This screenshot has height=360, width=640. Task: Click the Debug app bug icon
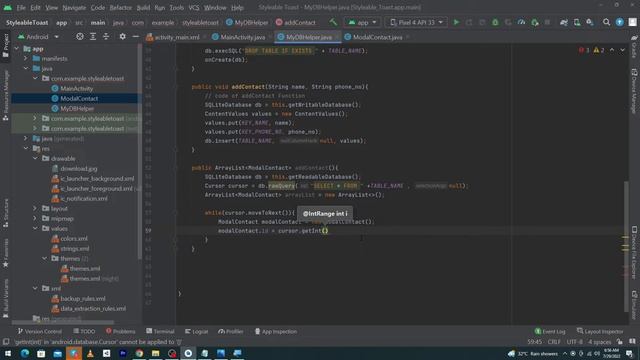(495, 22)
